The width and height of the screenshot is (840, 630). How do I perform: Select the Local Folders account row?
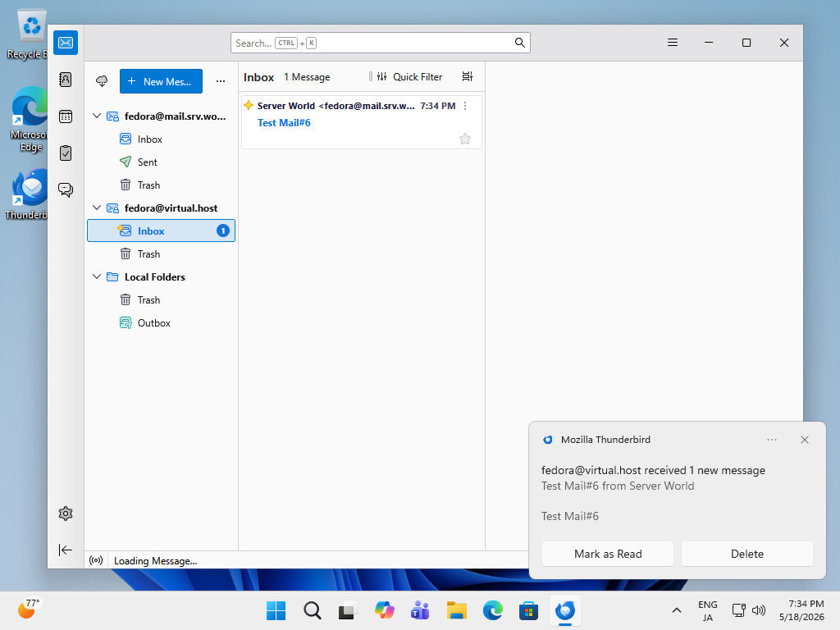(162, 277)
